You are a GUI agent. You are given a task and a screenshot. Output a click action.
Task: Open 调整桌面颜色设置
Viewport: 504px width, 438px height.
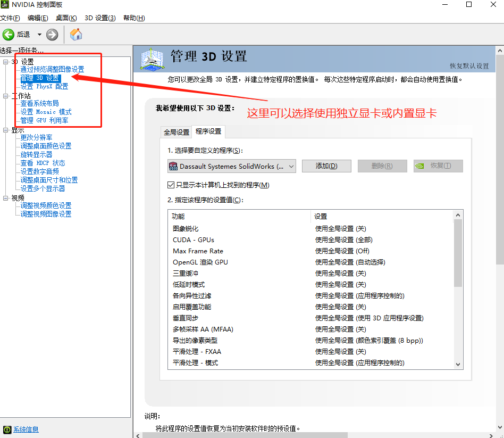pos(46,146)
